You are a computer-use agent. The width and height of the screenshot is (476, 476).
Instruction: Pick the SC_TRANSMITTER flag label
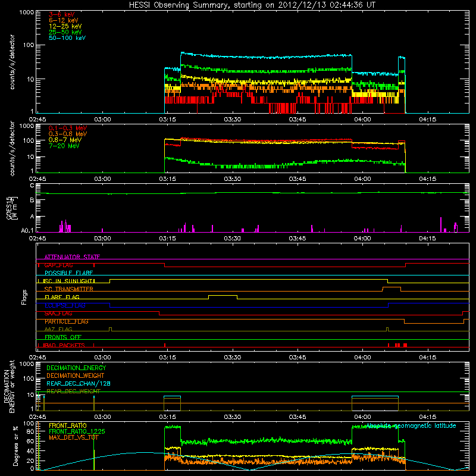tap(68, 289)
